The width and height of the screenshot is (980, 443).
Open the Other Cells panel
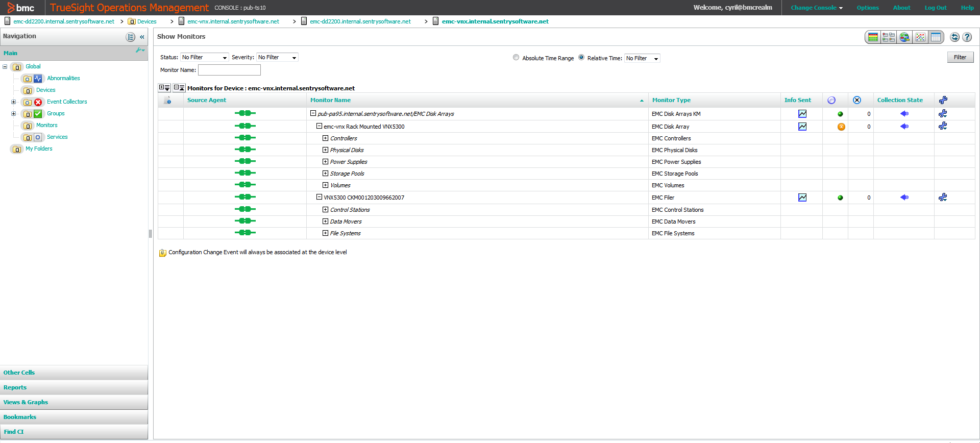[74, 373]
